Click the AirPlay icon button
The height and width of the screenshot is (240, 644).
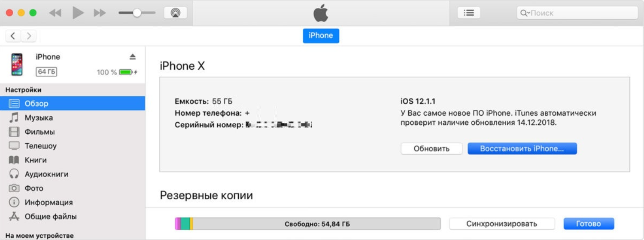click(175, 13)
